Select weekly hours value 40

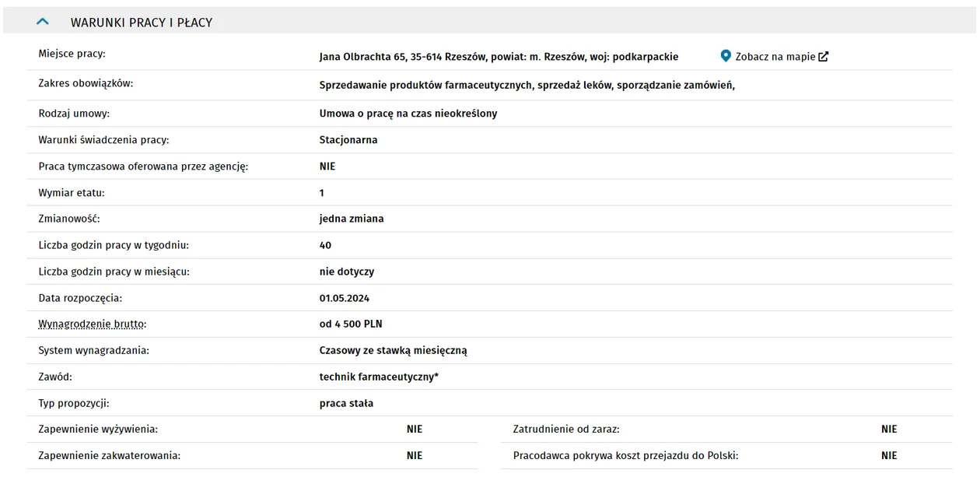325,245
